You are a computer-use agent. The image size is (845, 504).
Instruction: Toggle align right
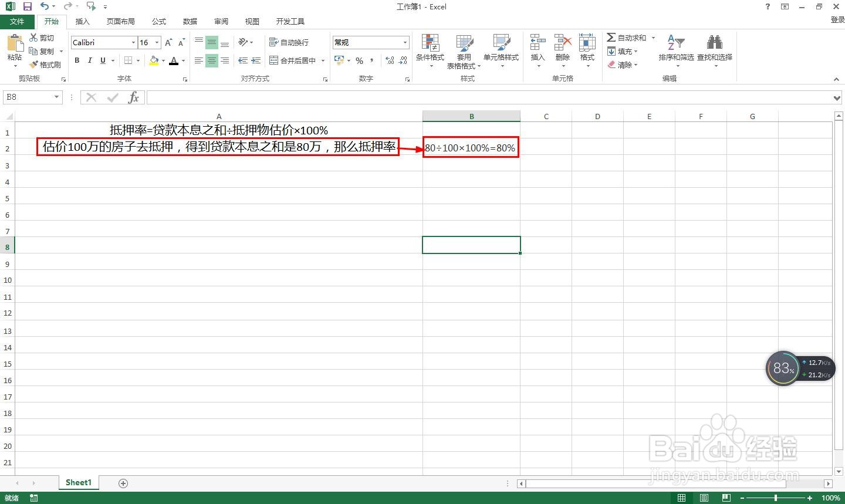[225, 60]
